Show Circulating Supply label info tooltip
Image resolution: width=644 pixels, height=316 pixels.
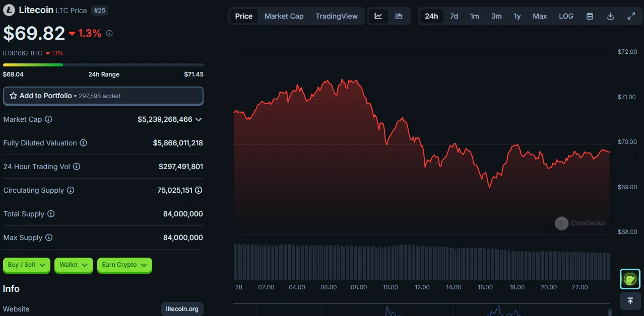71,190
